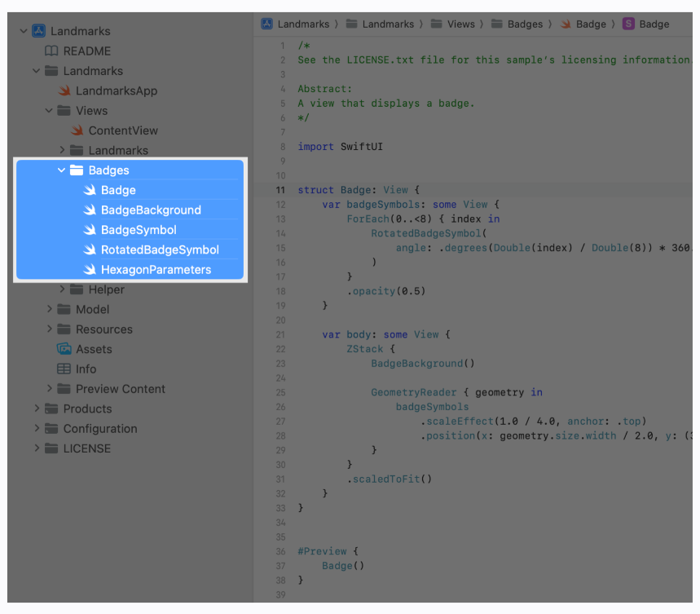Image resolution: width=700 pixels, height=614 pixels.
Task: Click the '.scaledToFit()' modifier in code
Action: 390,479
